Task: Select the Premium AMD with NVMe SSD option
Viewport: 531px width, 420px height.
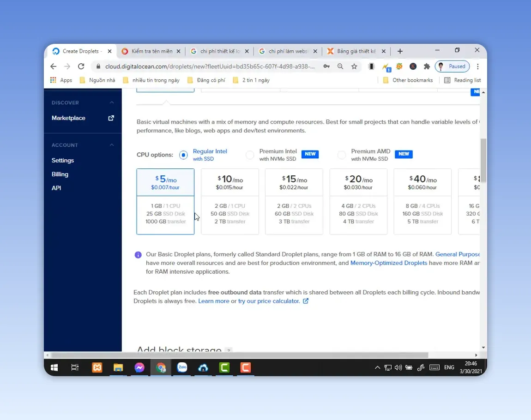Action: click(342, 155)
